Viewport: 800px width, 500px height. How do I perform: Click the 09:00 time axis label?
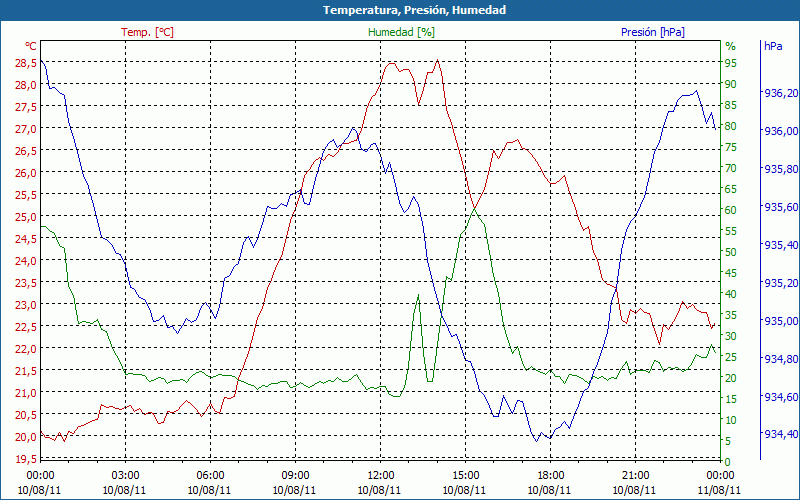pos(295,476)
